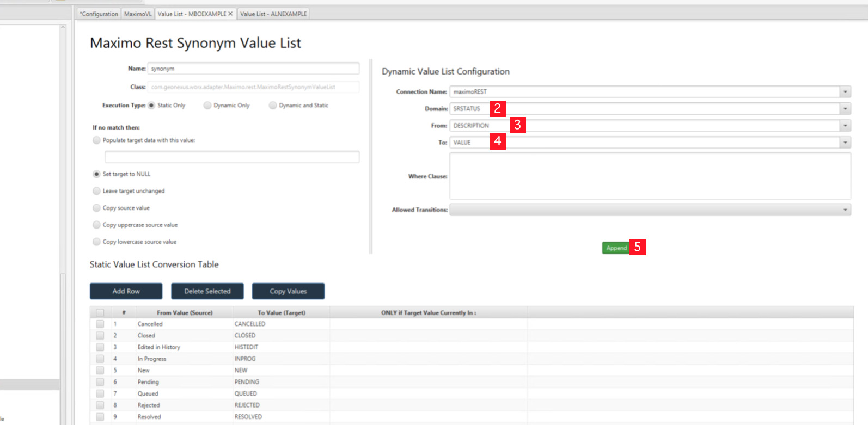The width and height of the screenshot is (868, 425).
Task: Click the Delete Selected button
Action: tap(207, 291)
